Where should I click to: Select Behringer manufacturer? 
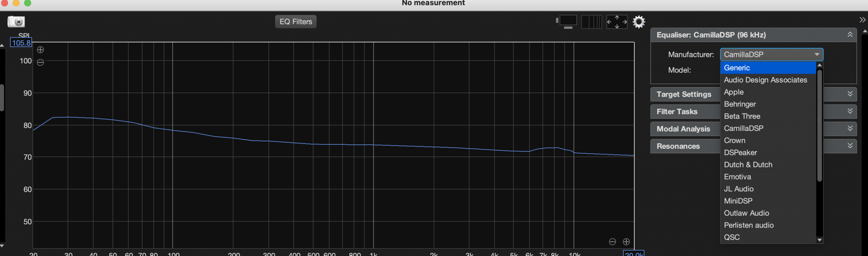pyautogui.click(x=768, y=104)
